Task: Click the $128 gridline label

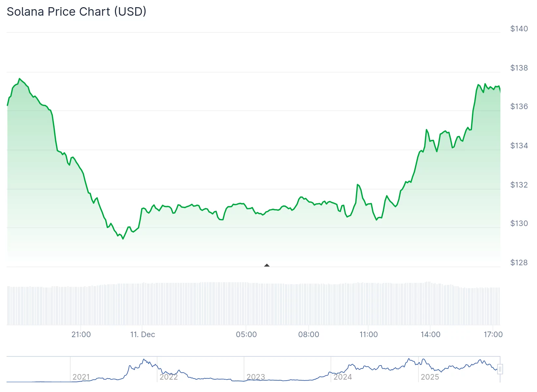Action: (519, 262)
